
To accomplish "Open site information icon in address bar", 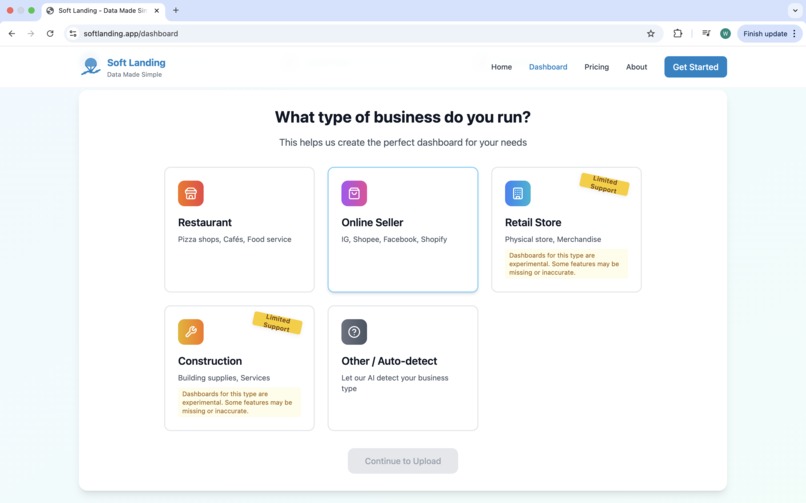I will pos(73,33).
